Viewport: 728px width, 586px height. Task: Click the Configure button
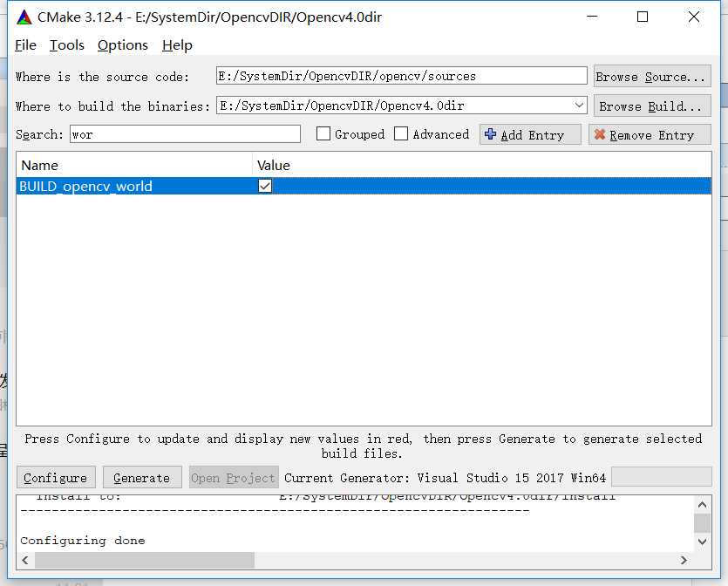[56, 477]
